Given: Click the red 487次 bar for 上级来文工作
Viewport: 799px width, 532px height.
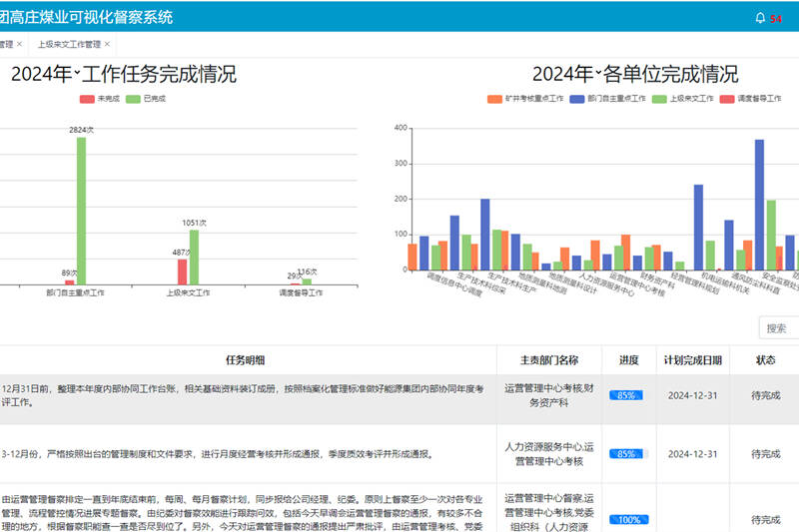Looking at the screenshot, I should click(x=183, y=271).
